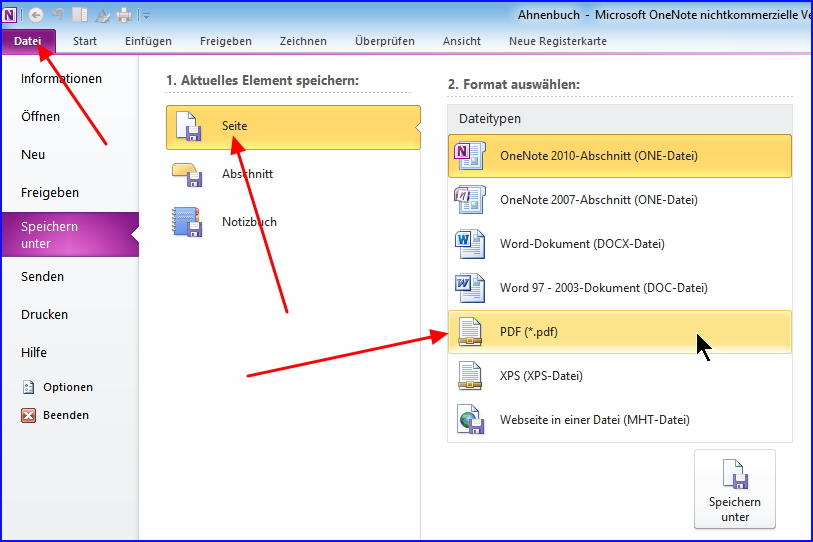
Task: Click the Notizbuch notebook save icon
Action: tap(187, 222)
